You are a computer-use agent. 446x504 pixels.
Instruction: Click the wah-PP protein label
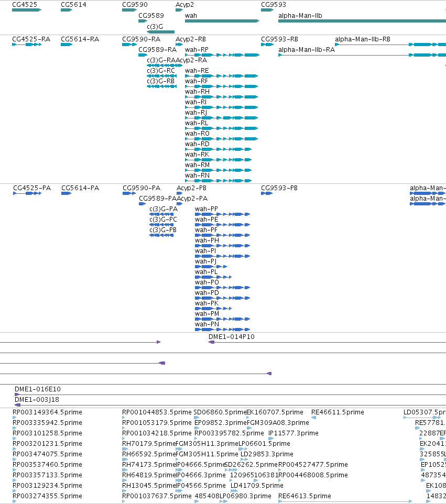pos(206,209)
